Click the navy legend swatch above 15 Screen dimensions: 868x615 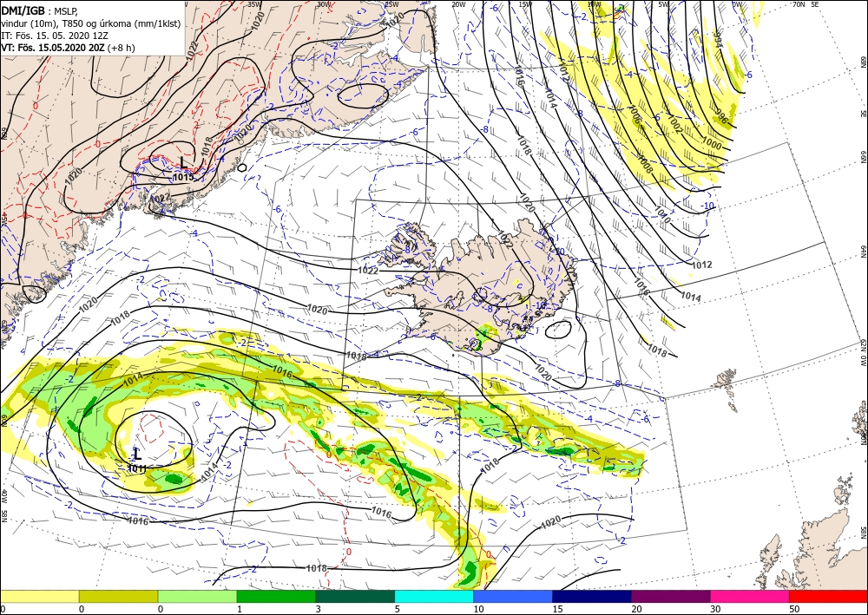click(592, 596)
